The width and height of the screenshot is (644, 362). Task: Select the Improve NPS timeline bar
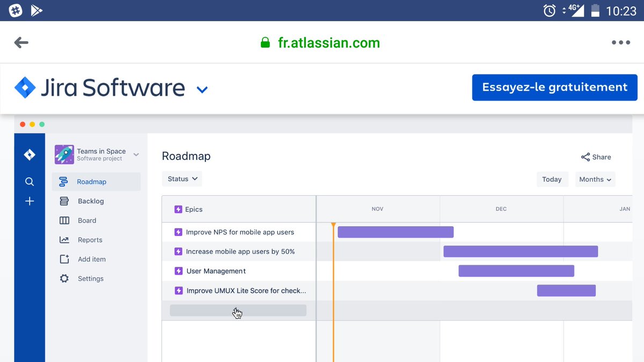tap(396, 232)
